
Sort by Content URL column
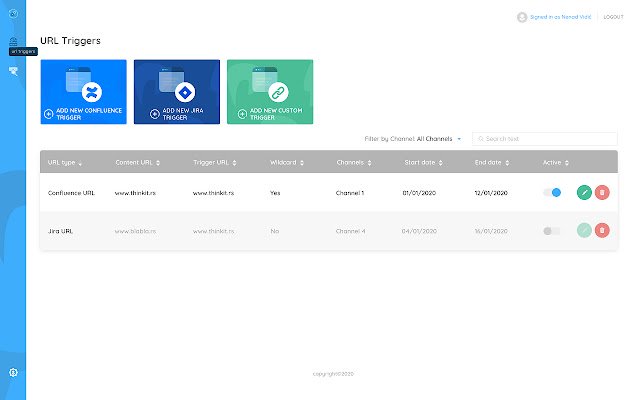[x=138, y=162]
